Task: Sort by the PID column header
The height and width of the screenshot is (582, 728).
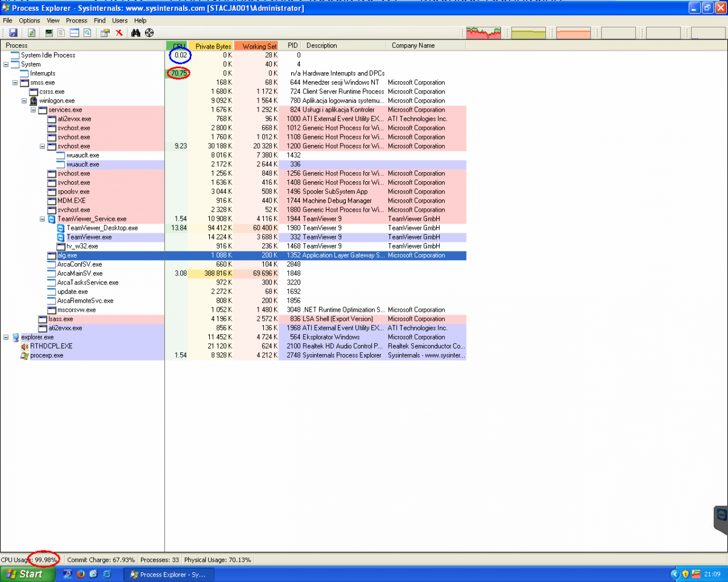Action: [x=291, y=45]
